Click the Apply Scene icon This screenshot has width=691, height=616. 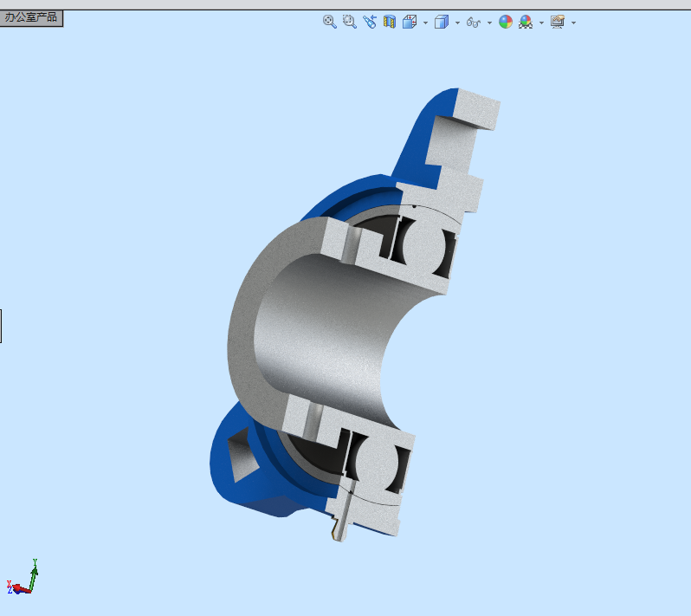[526, 22]
